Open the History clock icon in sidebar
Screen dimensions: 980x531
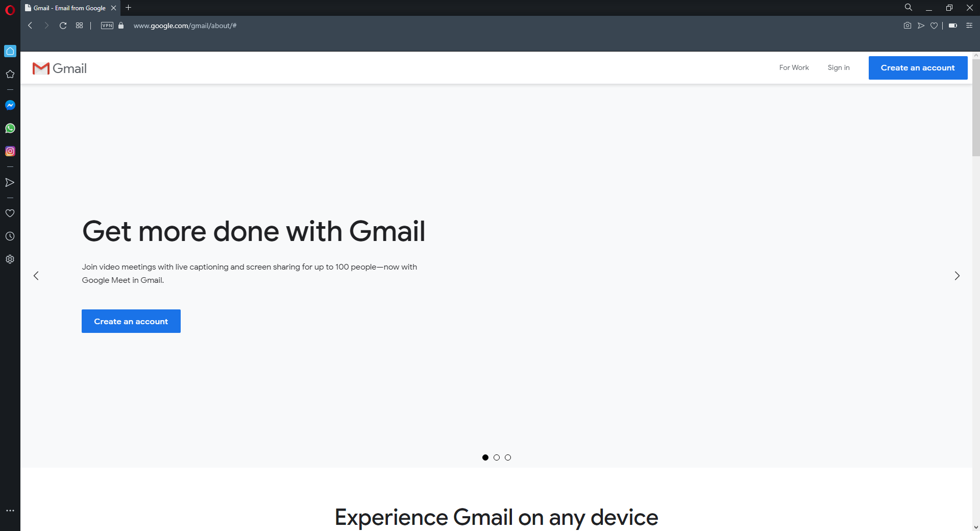coord(10,236)
